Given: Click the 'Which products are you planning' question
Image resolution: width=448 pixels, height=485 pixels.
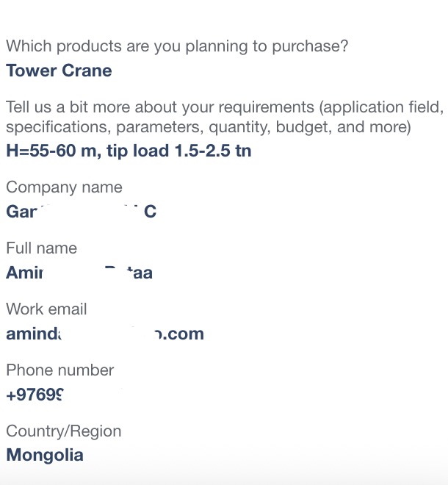Looking at the screenshot, I should click(177, 46).
